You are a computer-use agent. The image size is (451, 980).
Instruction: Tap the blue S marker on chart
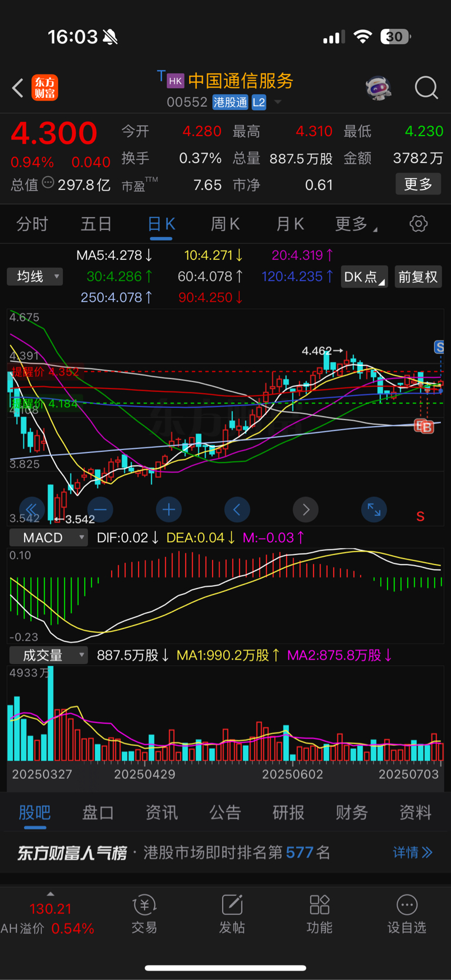[439, 347]
